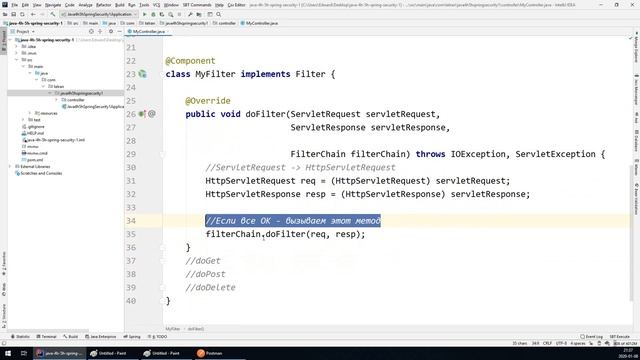
Task: Click the Open folder toolbar icon
Action: 5,14
